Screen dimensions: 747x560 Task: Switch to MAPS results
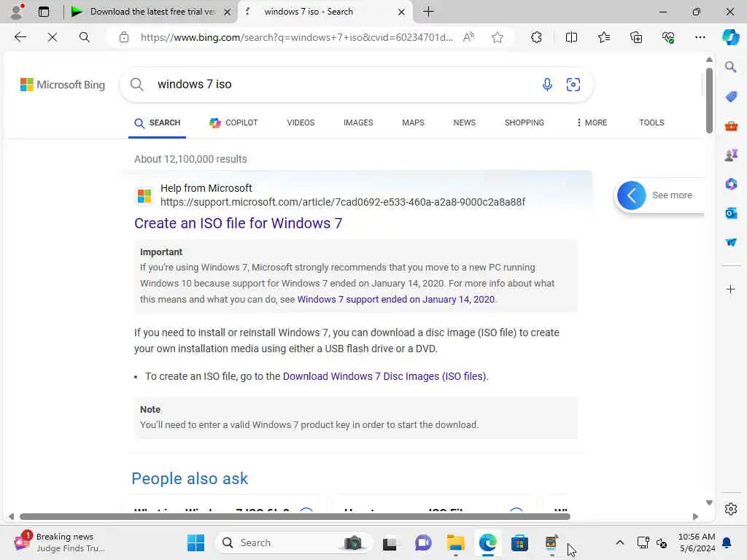tap(413, 122)
